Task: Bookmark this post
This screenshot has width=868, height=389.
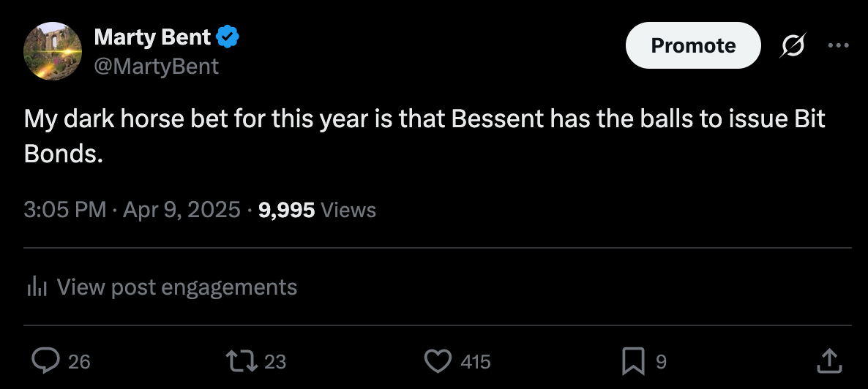Action: coord(632,360)
